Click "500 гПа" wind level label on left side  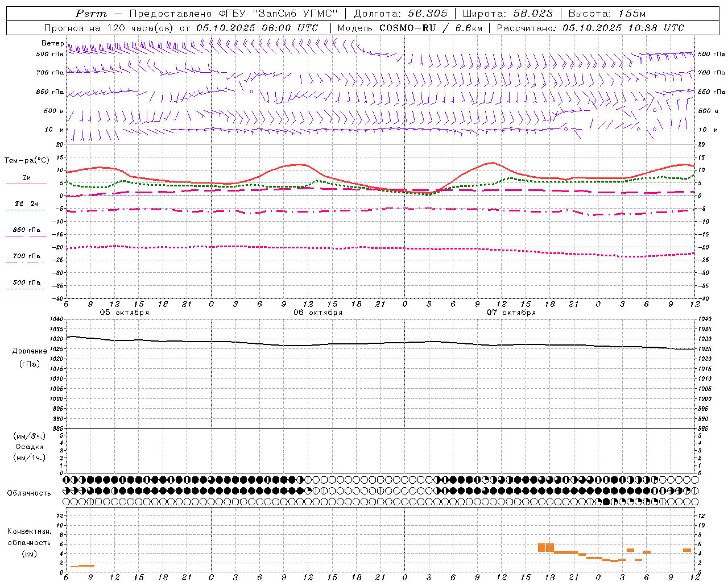[x=50, y=55]
